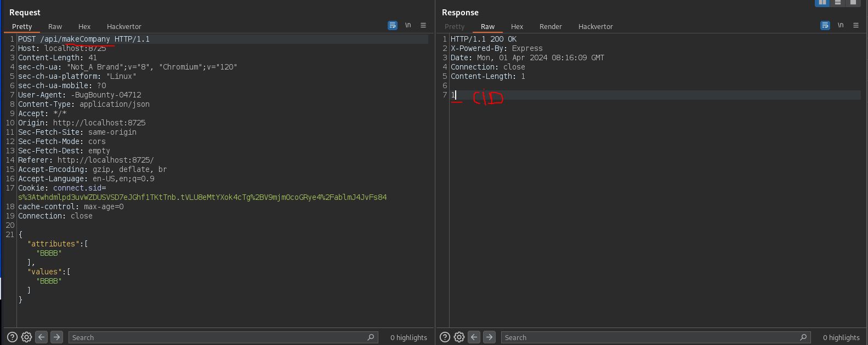Viewport: 868px width, 345px height.
Task: Click sec-ch-ua-platform "Linux" line
Action: point(77,76)
